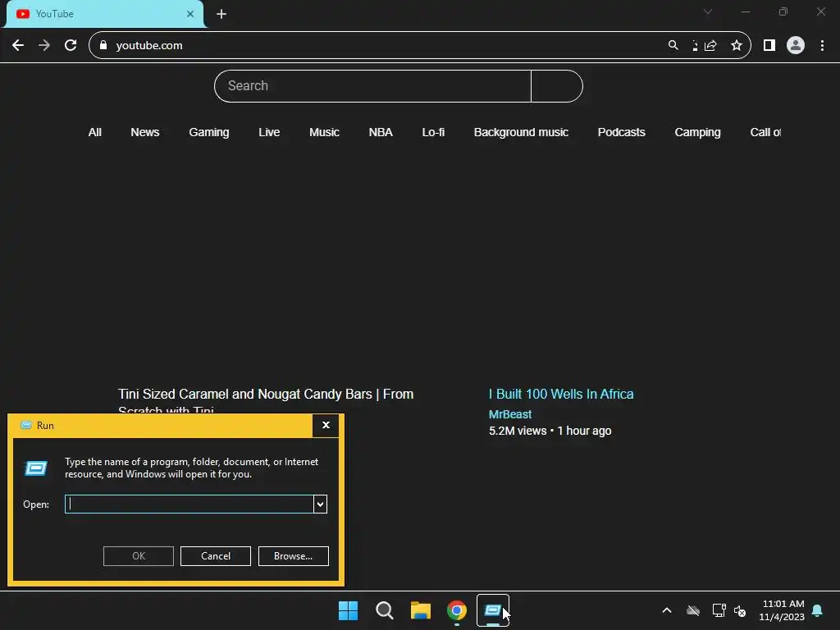840x630 pixels.
Task: Open the Windows Start menu
Action: point(348,610)
